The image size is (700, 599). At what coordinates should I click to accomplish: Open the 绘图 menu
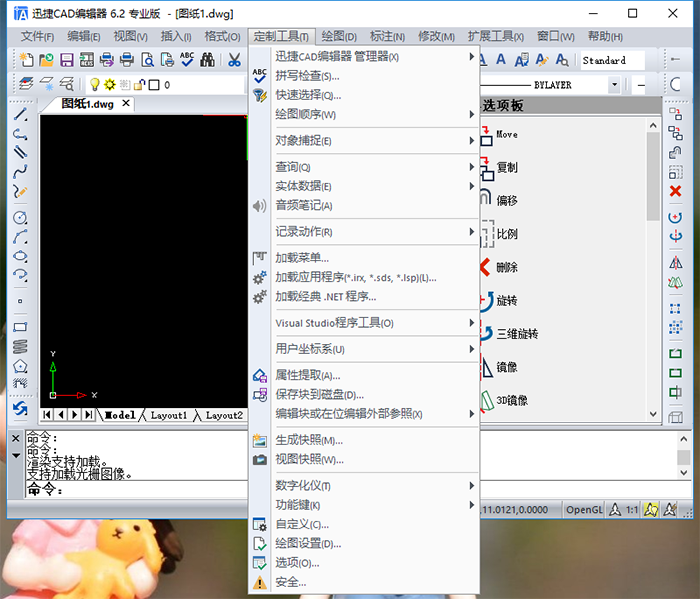coord(339,36)
